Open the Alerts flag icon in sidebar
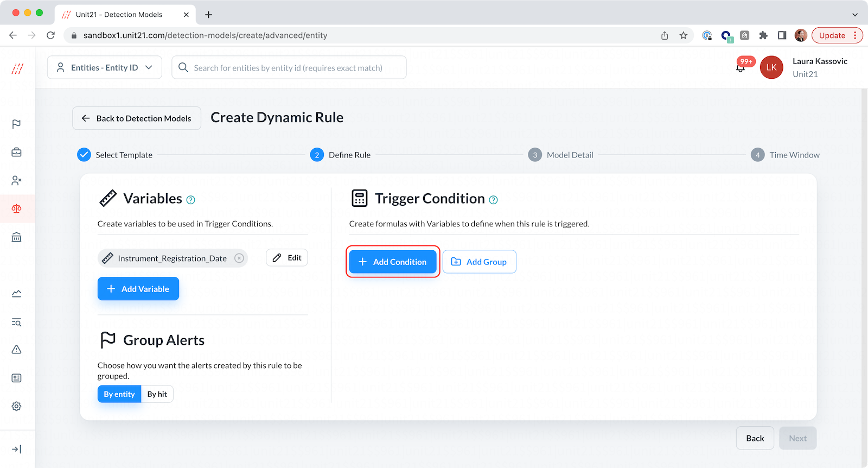This screenshot has width=868, height=468. click(17, 124)
